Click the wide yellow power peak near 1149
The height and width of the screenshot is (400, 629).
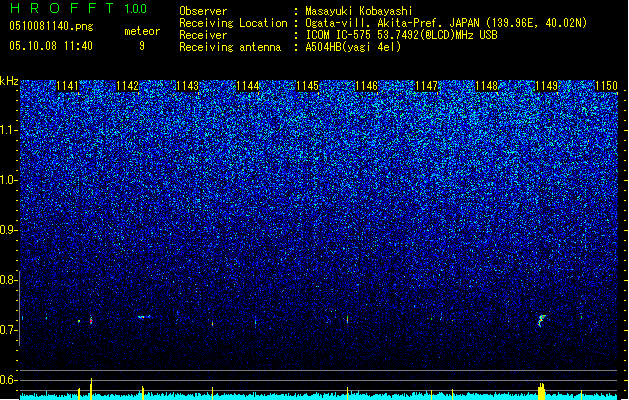tap(542, 392)
